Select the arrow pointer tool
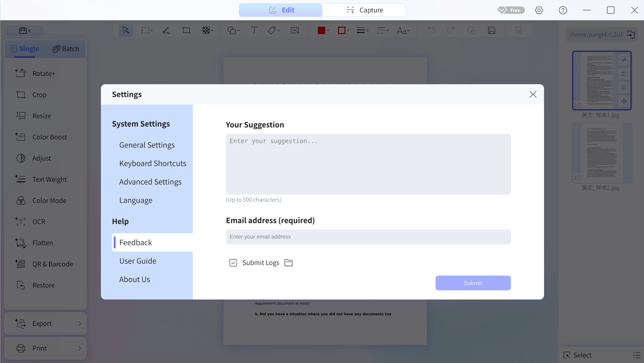Viewport: 644px width, 363px height. coord(125,30)
